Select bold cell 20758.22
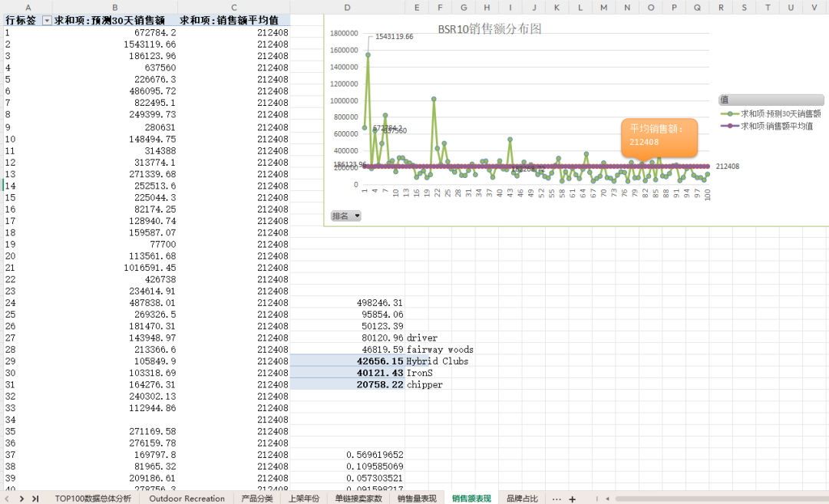Image resolution: width=829 pixels, height=504 pixels. pyautogui.click(x=348, y=384)
